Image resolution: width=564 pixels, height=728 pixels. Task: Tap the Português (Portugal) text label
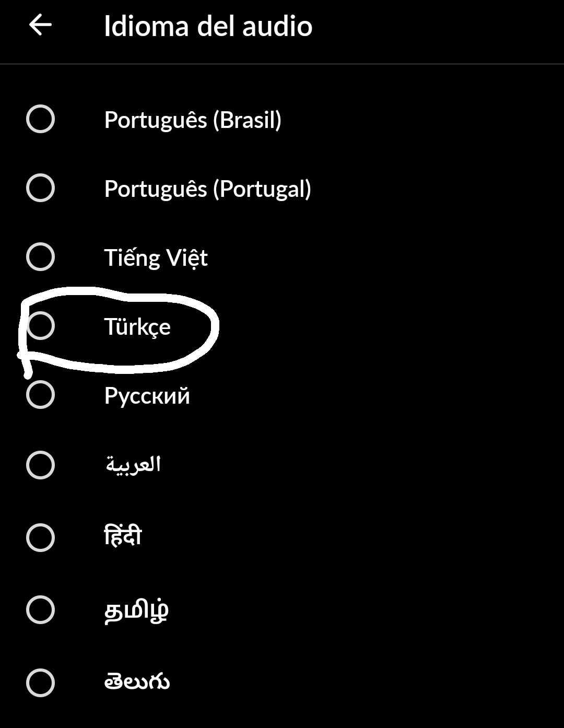click(208, 189)
